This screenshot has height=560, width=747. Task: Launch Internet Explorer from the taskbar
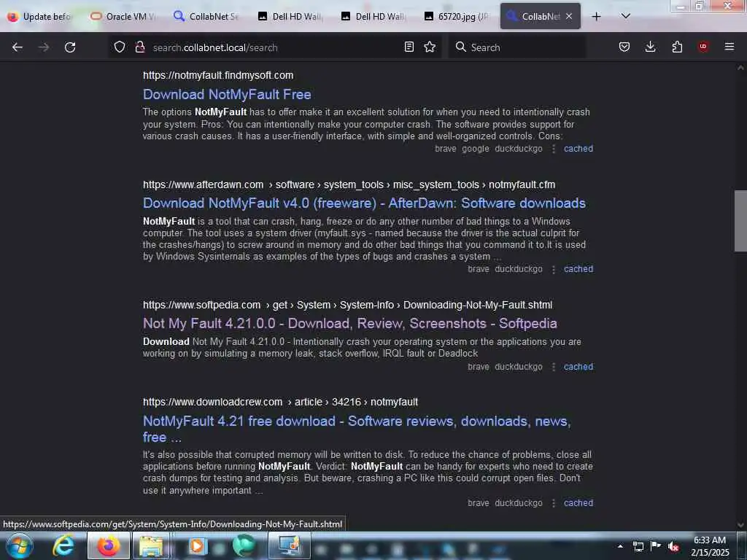pos(63,545)
